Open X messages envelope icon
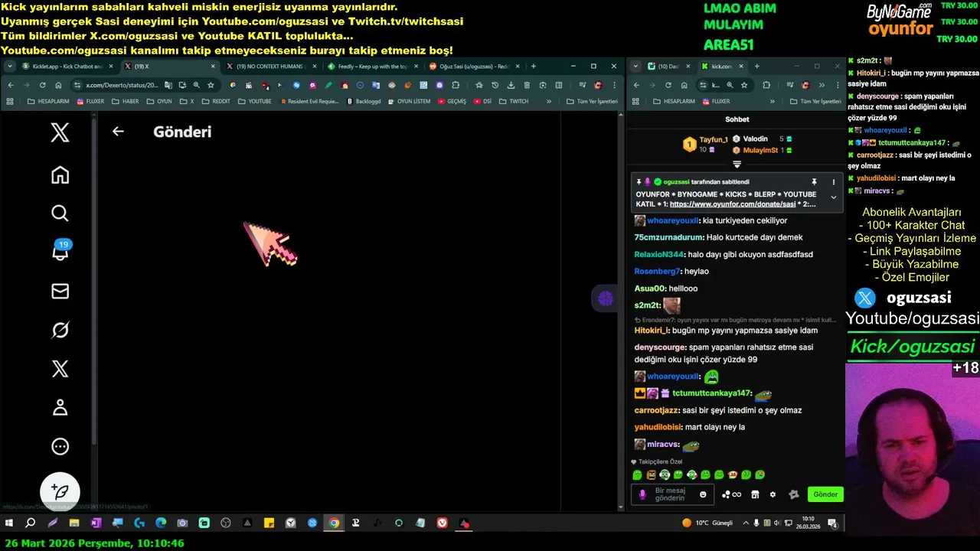Image resolution: width=980 pixels, height=551 pixels. tap(60, 292)
